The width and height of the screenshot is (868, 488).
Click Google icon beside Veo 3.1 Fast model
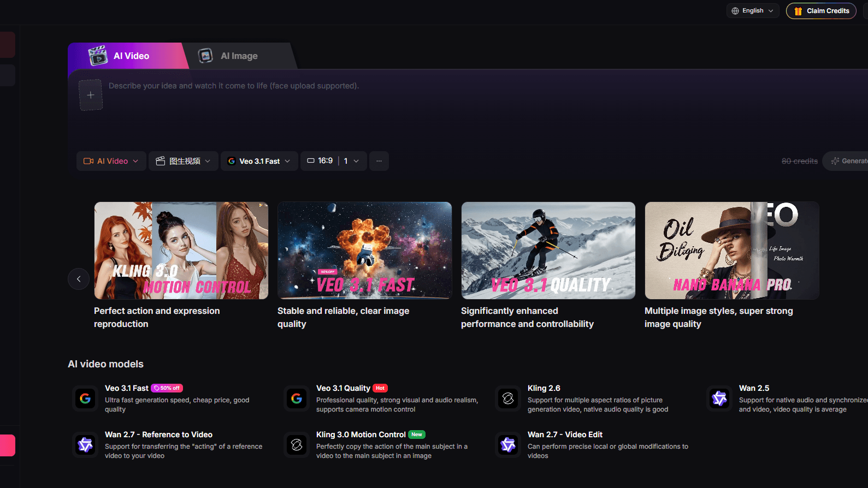coord(85,398)
